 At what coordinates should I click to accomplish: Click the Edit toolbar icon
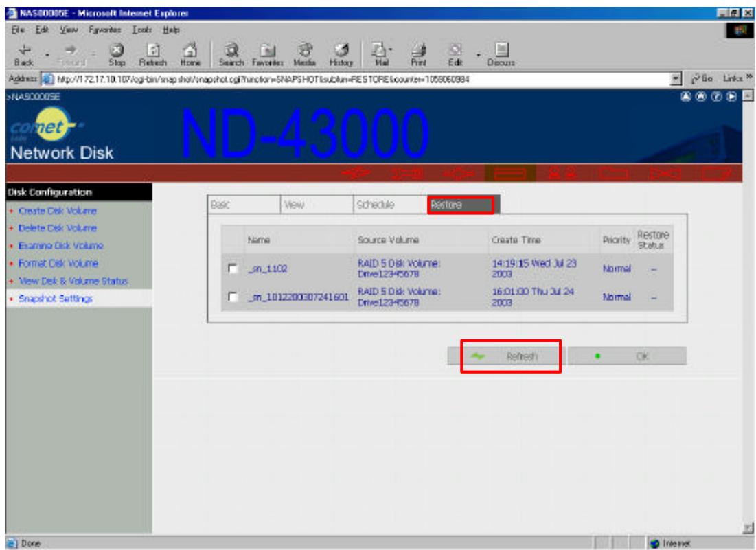click(x=455, y=54)
